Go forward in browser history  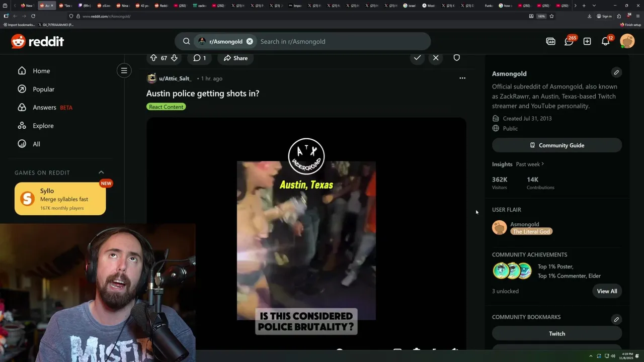tap(24, 16)
